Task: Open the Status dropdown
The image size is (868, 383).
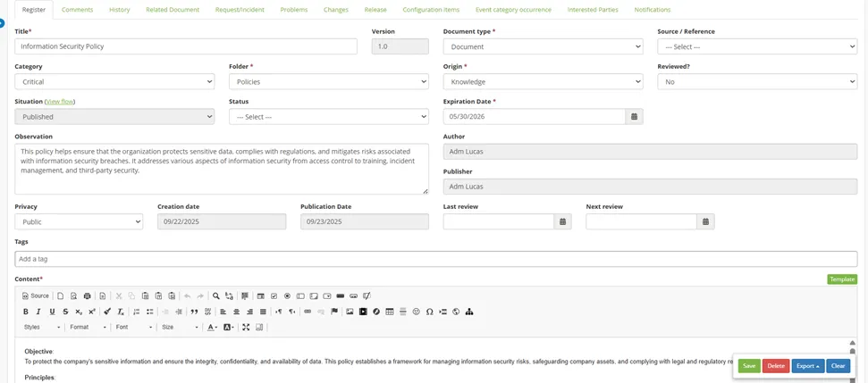Action: 329,117
